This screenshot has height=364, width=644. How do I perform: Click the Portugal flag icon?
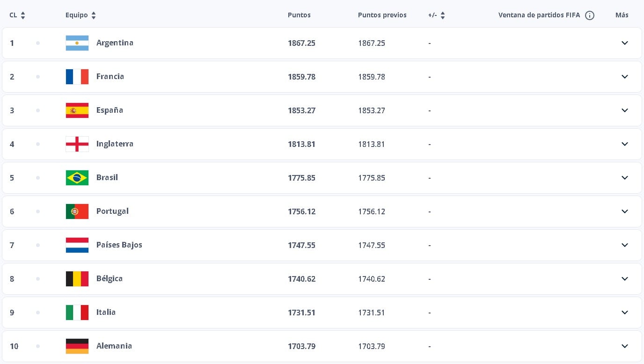77,211
